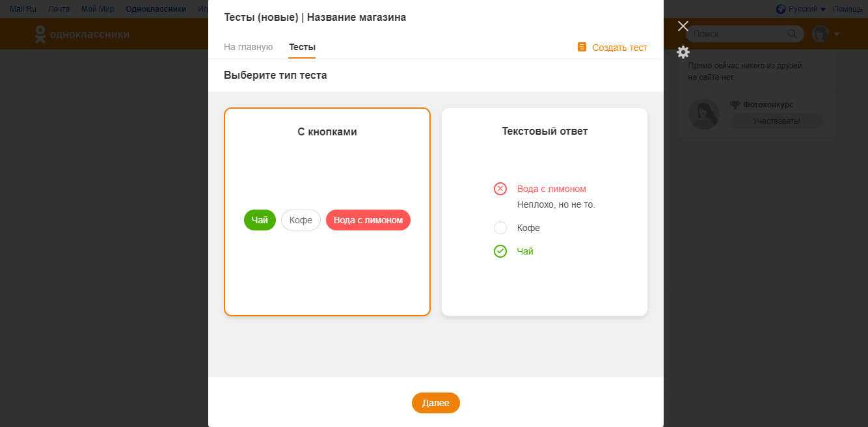
Task: Select the empty radio circle next to Кофе
Action: point(500,228)
